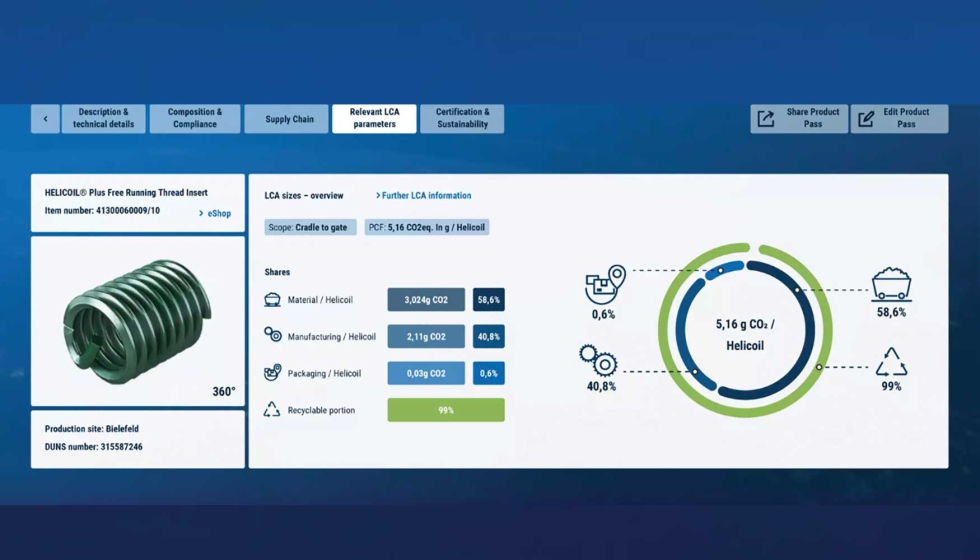Image resolution: width=980 pixels, height=560 pixels.
Task: Click the recycle triangle icon beside Recyclable portion
Action: click(272, 409)
